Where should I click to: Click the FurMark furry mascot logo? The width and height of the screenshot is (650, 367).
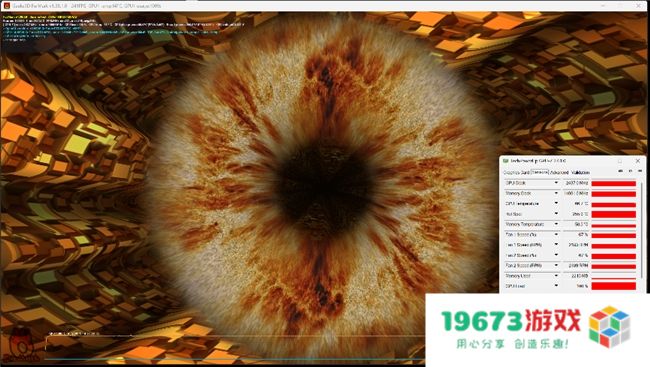click(x=21, y=343)
